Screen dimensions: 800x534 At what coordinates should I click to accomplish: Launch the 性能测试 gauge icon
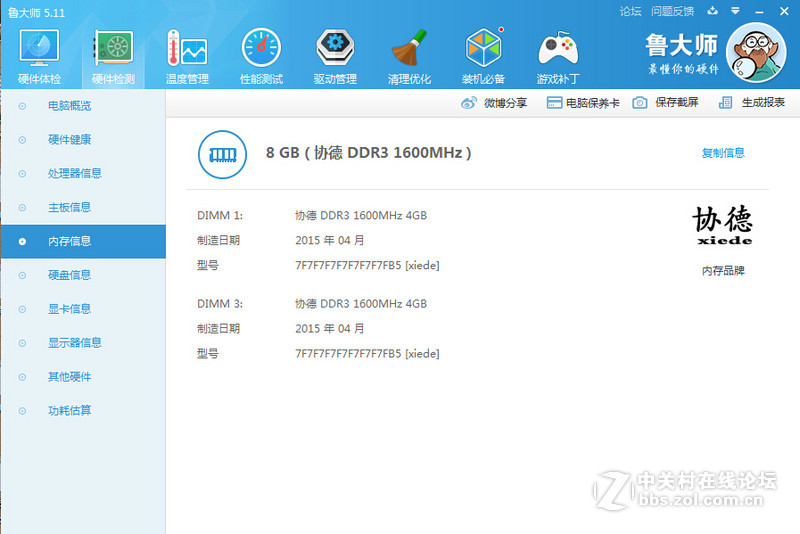261,48
